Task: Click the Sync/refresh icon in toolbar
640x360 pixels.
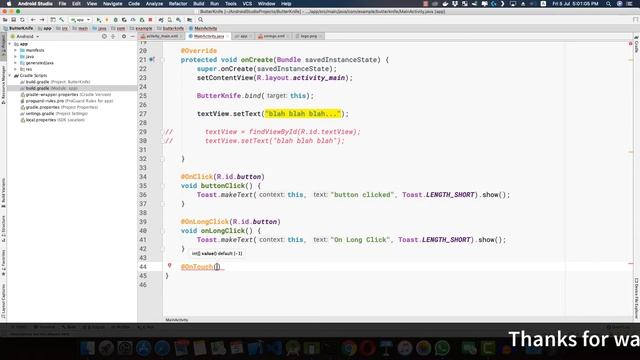Action: [x=22, y=20]
